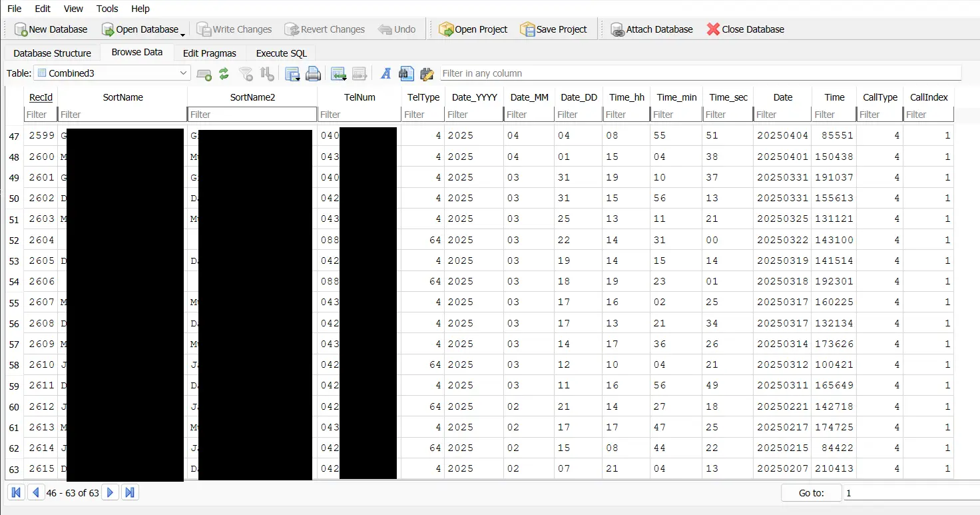The image size is (980, 515).
Task: Create a New Database from the toolbar
Action: (51, 29)
